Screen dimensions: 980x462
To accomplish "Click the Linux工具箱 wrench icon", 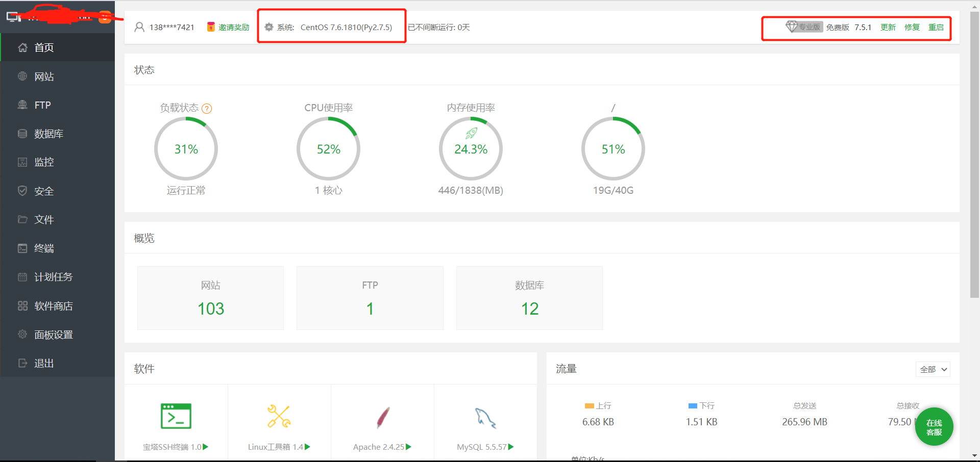I will (279, 416).
